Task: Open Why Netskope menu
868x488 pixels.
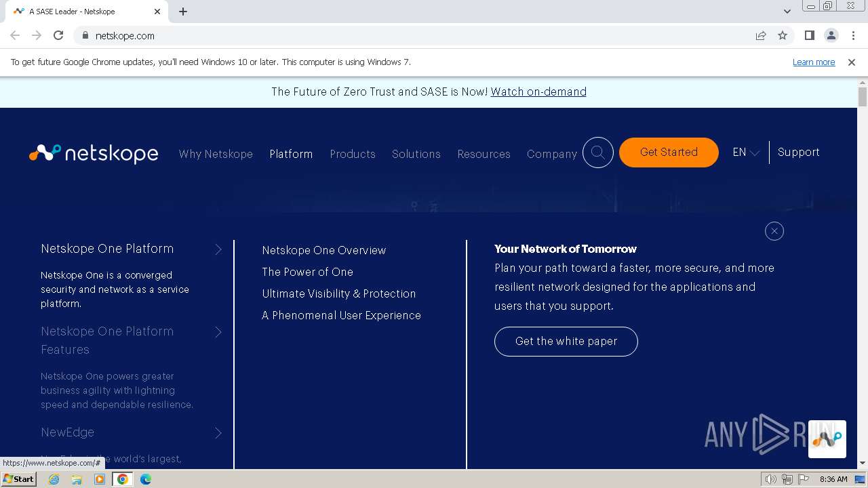Action: tap(216, 154)
